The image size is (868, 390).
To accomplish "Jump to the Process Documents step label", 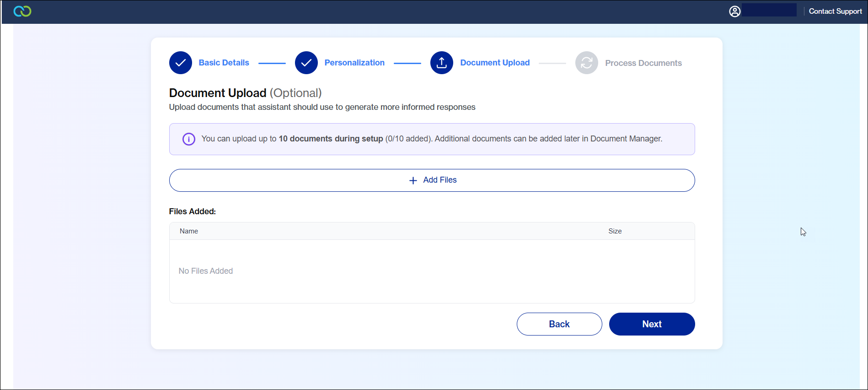I will tap(643, 63).
